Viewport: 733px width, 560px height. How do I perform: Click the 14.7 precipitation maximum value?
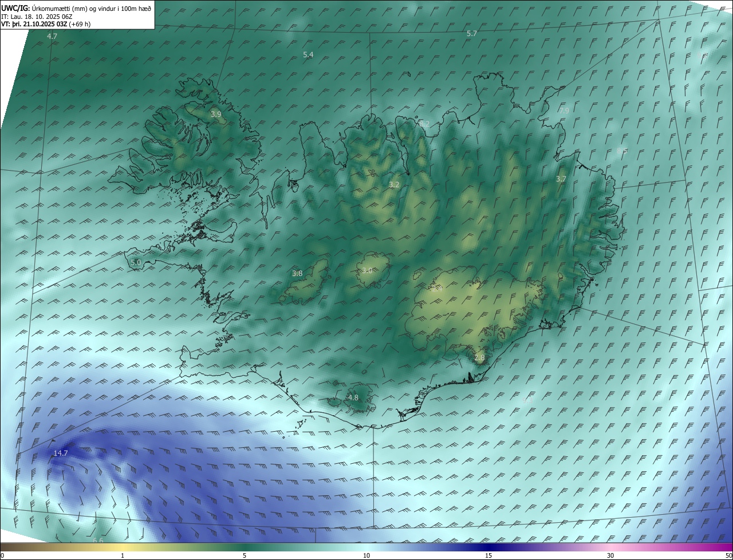coord(61,453)
